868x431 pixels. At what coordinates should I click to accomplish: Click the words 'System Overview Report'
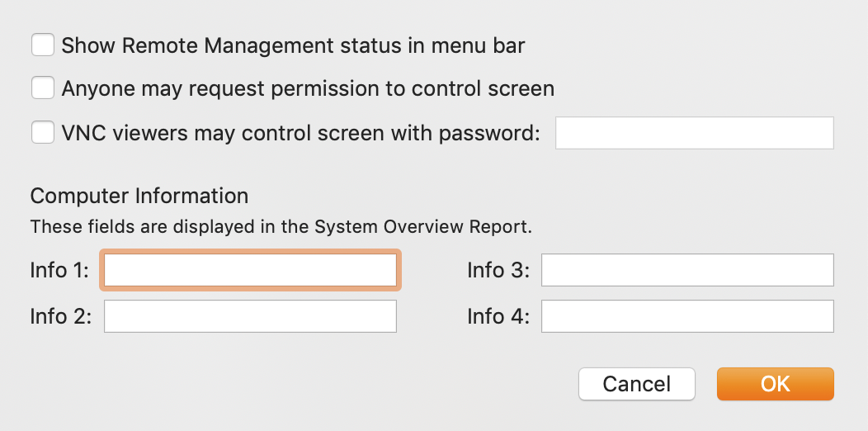[x=423, y=227]
